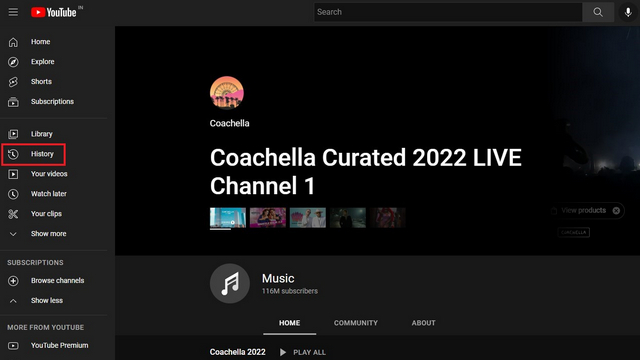The height and width of the screenshot is (360, 640).
Task: Open Shorts in the sidebar
Action: pyautogui.click(x=41, y=82)
